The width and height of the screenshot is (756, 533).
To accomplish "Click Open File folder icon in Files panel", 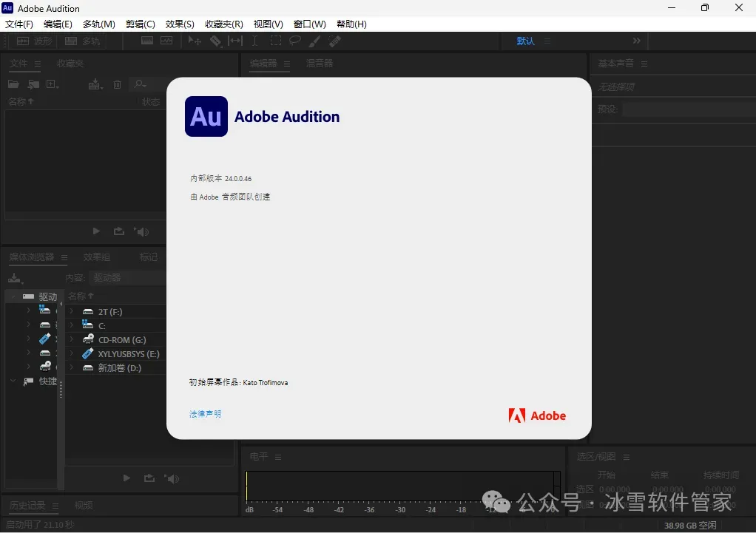I will click(x=13, y=84).
